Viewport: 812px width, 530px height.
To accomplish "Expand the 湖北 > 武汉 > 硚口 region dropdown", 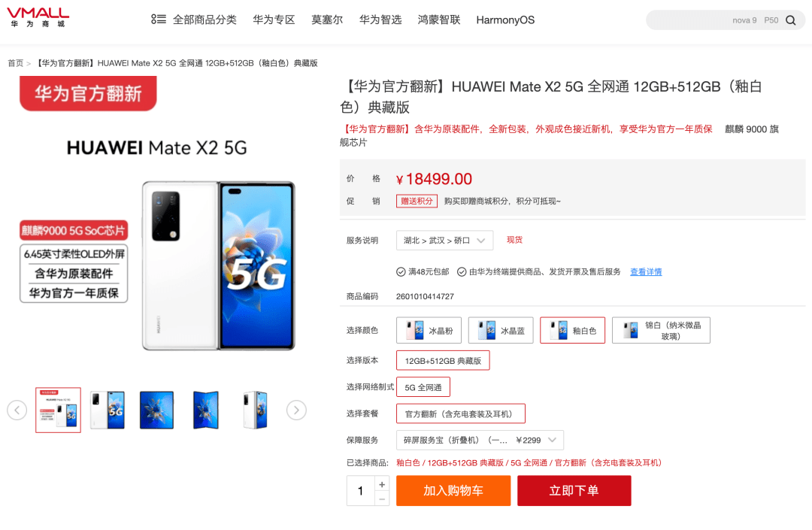I will [444, 240].
